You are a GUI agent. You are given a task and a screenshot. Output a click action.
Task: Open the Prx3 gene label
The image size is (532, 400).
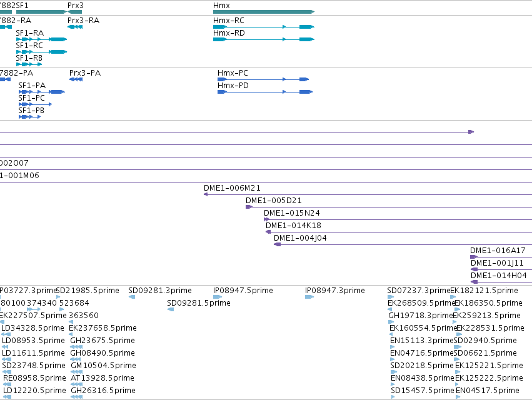tap(75, 6)
